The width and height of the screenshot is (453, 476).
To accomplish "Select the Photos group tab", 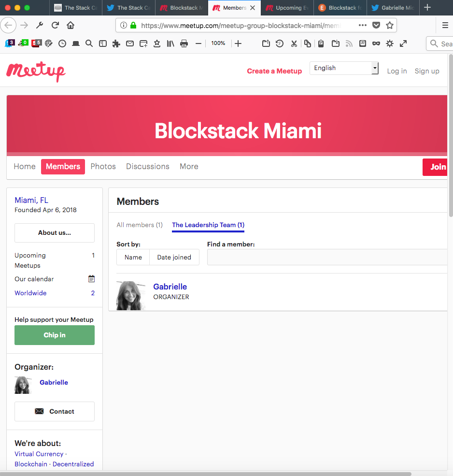I will click(103, 166).
